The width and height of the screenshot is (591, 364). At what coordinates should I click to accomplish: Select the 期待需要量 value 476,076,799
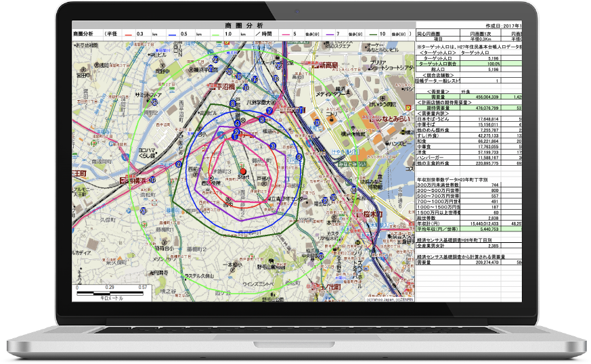[x=481, y=108]
